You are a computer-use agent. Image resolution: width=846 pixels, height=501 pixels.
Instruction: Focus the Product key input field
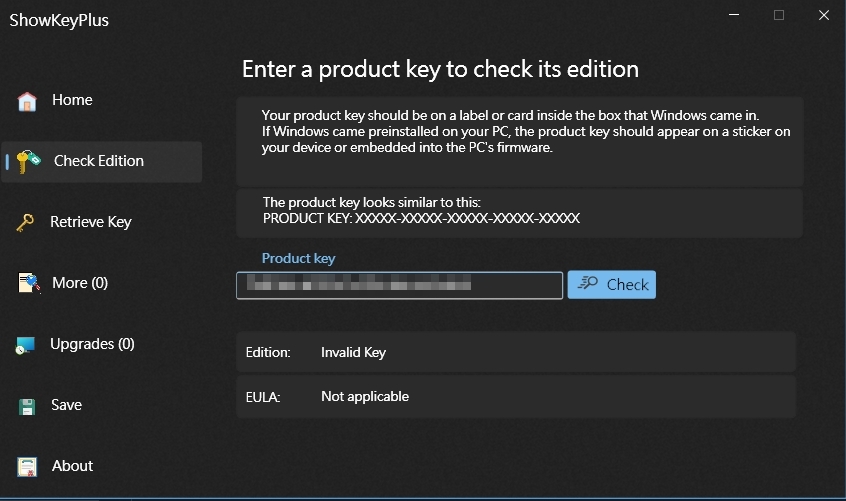click(x=399, y=285)
